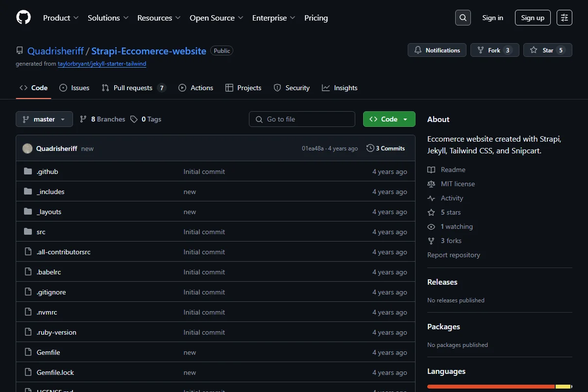Screen dimensions: 588x392
Task: Open the Product menu in header
Action: pos(61,18)
